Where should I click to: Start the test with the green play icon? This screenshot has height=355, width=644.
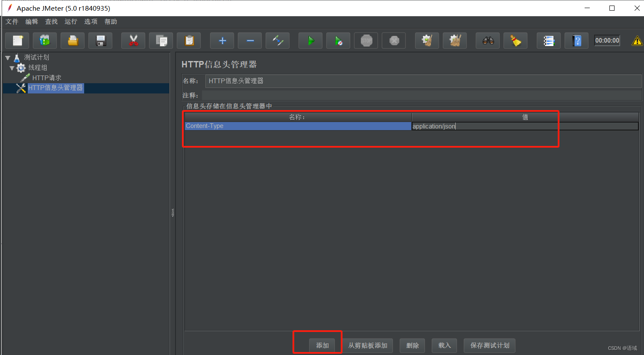310,41
